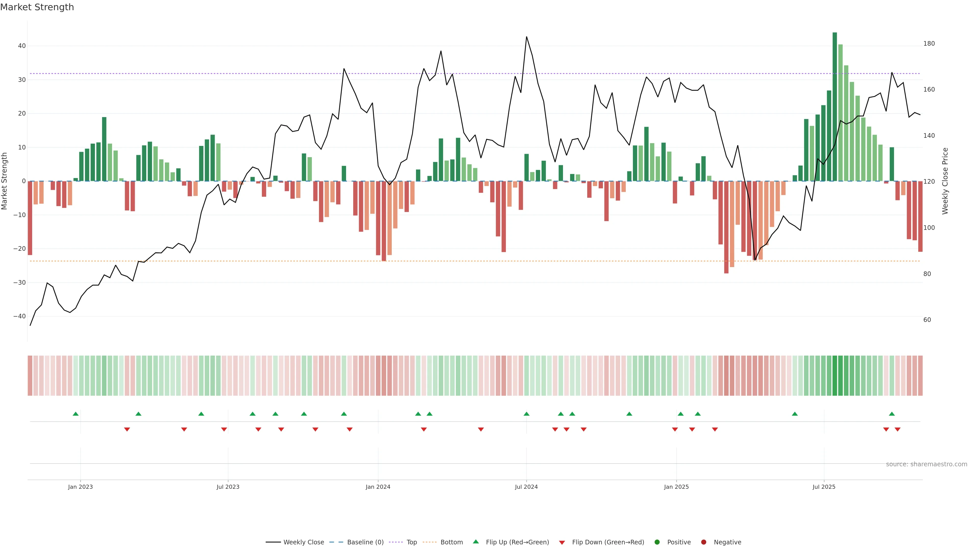Click the Jan 2024 x-axis label
The image size is (980, 551).
pos(378,487)
